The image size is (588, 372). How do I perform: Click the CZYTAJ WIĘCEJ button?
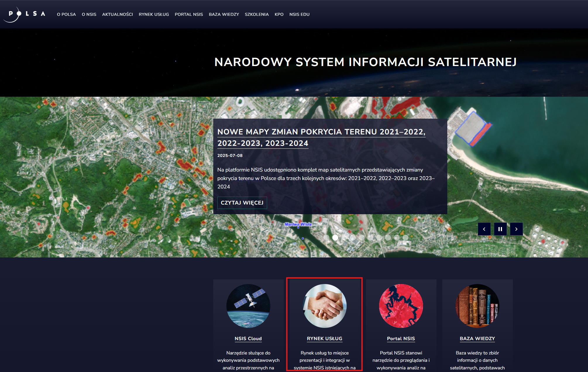click(242, 203)
